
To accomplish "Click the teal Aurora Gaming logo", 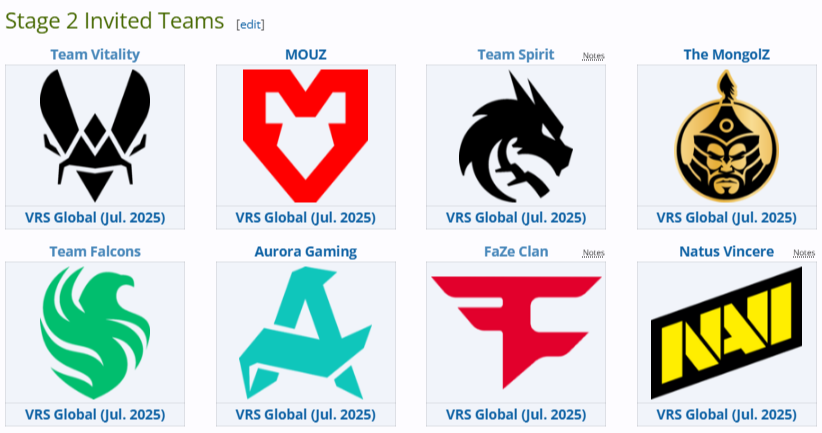I will pyautogui.click(x=306, y=333).
